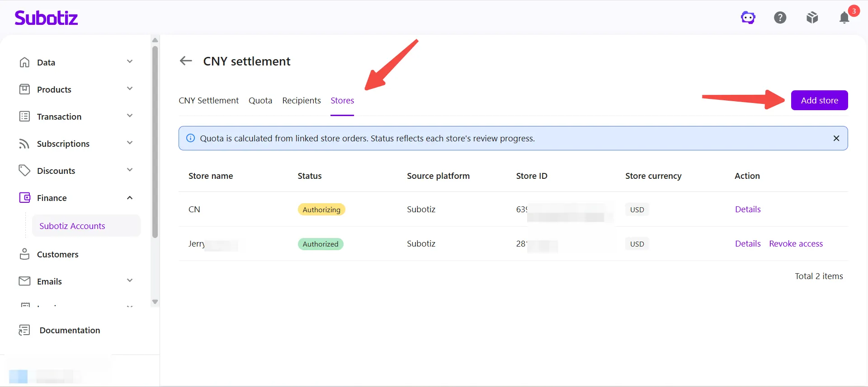Click the info icon in the banner
The image size is (868, 387).
(191, 138)
